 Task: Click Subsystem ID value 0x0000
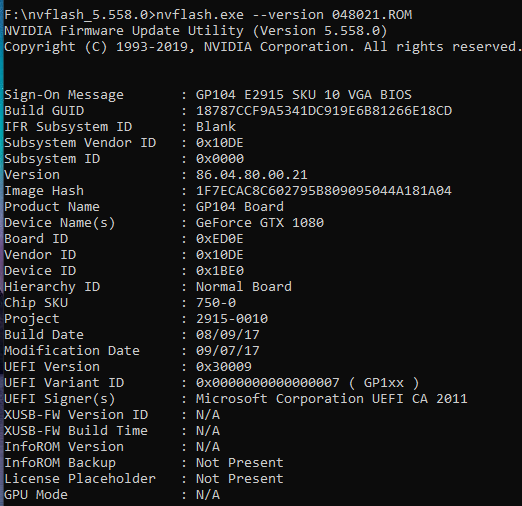220,159
